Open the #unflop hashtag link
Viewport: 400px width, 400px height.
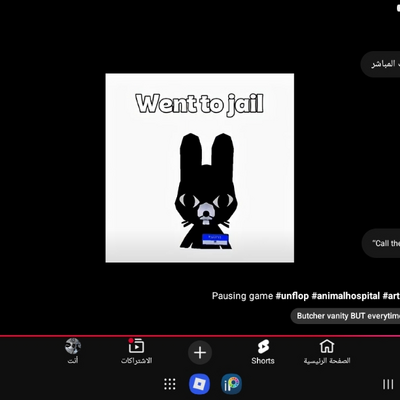tap(292, 296)
